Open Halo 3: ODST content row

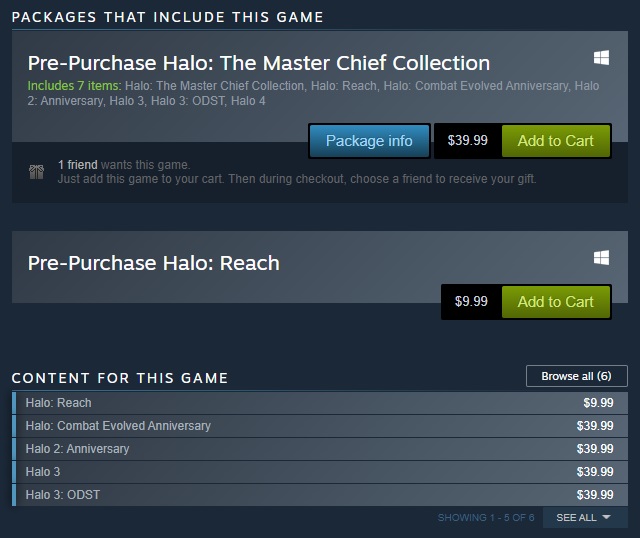coord(320,495)
